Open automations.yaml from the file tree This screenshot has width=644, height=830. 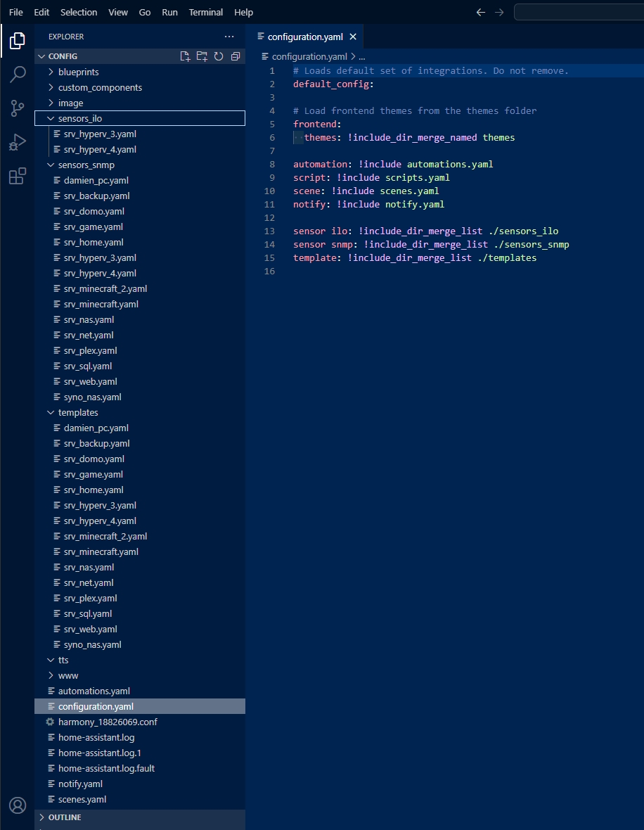pos(94,691)
